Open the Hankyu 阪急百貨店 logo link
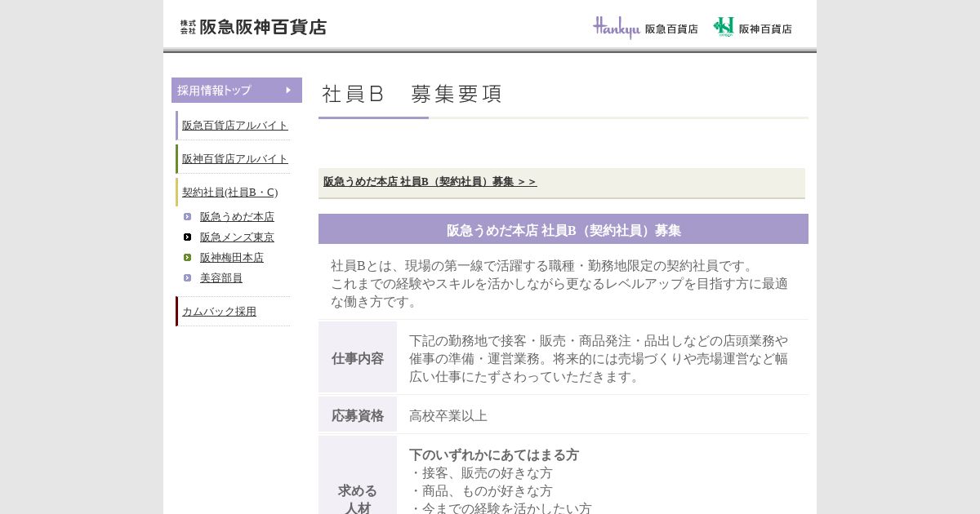Screen dimensions: 980x514 coord(645,28)
